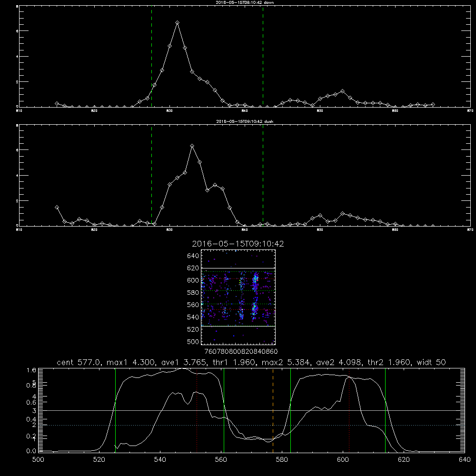Click the 'ave2 4.098' value in stats header
Viewport: 476px width, 476px height.
coord(340,362)
